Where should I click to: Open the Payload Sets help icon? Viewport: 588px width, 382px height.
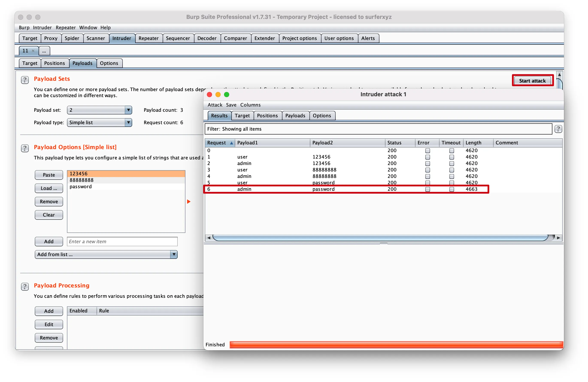pos(25,80)
